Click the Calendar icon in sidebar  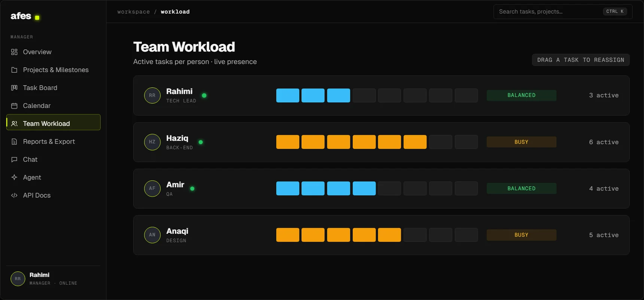click(14, 106)
